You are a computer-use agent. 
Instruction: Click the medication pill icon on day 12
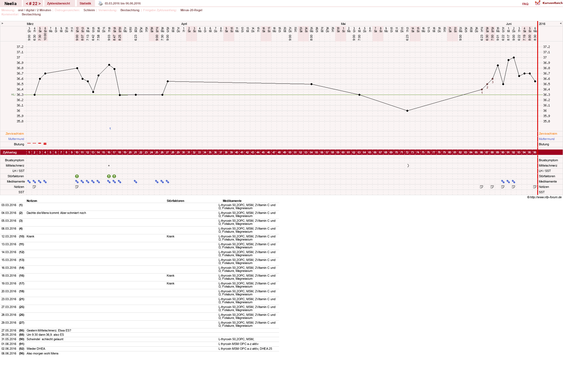[87, 181]
